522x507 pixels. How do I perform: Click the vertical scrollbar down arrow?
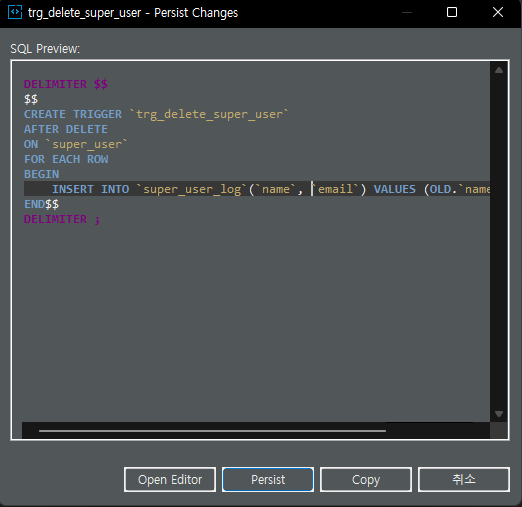tap(499, 414)
